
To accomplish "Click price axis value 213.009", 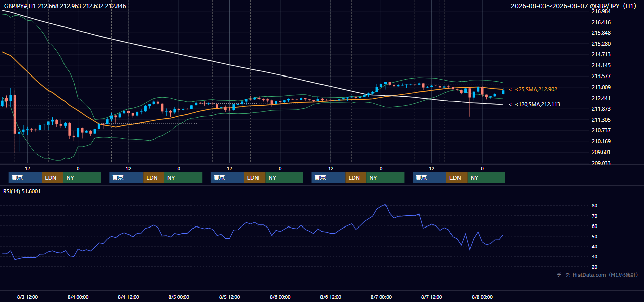I will tap(601, 87).
